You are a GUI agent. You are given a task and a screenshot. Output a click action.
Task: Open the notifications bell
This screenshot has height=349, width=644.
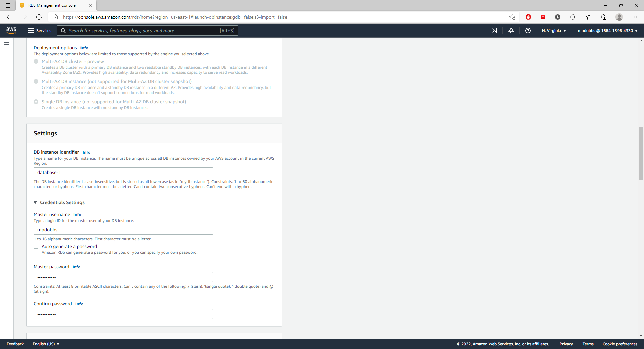tap(511, 31)
